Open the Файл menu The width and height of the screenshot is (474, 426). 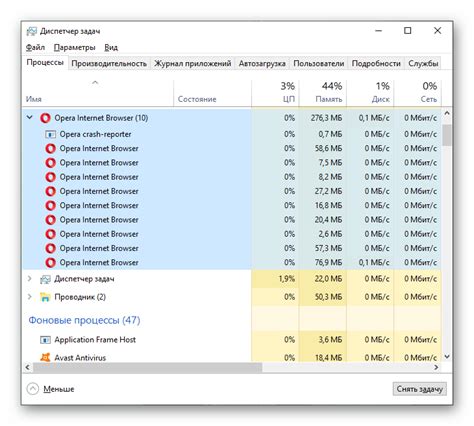click(35, 47)
